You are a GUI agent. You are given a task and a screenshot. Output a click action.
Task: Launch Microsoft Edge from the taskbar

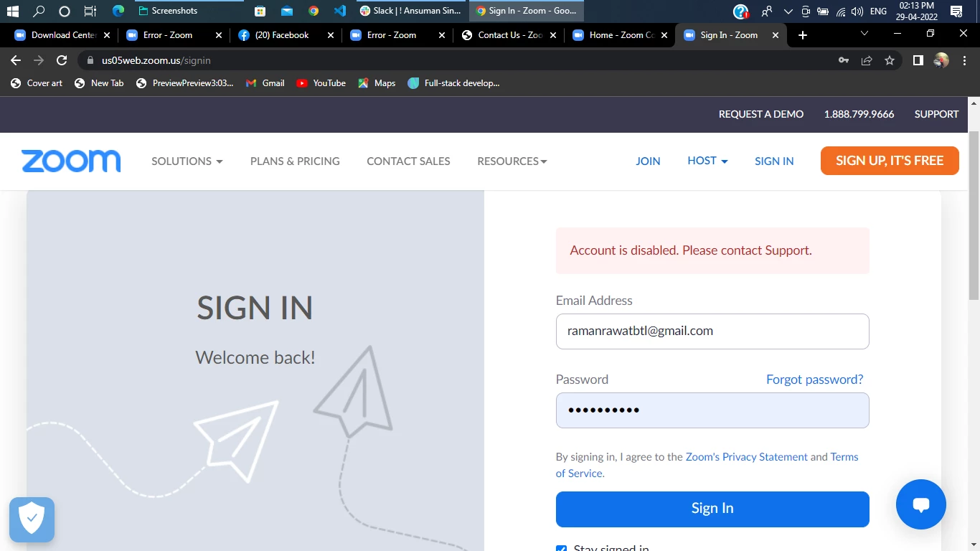click(118, 11)
